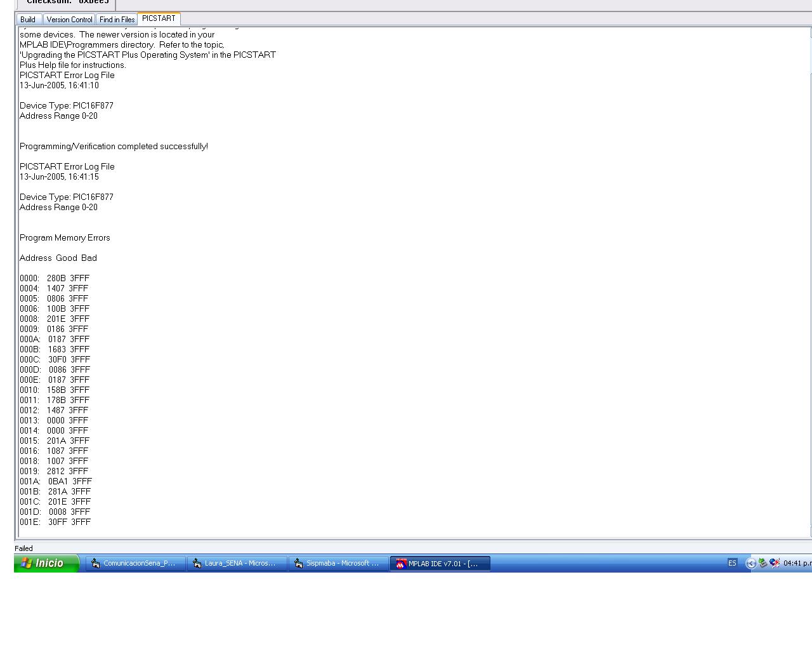This screenshot has width=812, height=650.
Task: Click error row '0006: 100B 3FFF'
Action: pyautogui.click(x=55, y=308)
